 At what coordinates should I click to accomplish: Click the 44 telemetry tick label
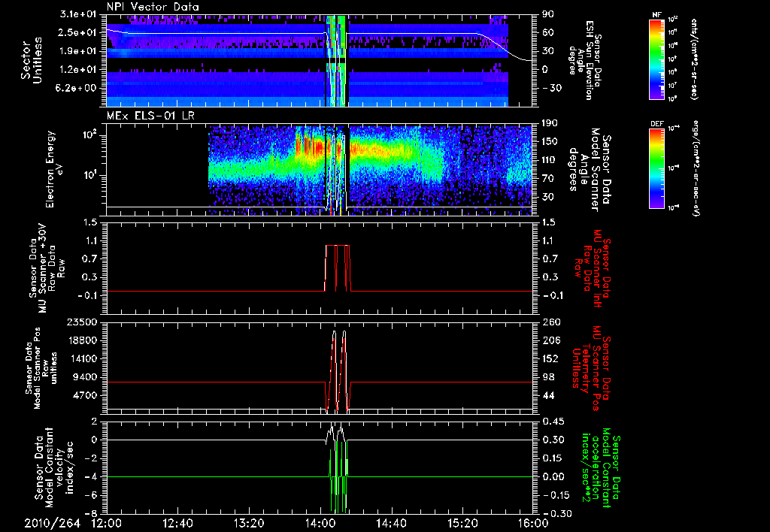click(547, 395)
